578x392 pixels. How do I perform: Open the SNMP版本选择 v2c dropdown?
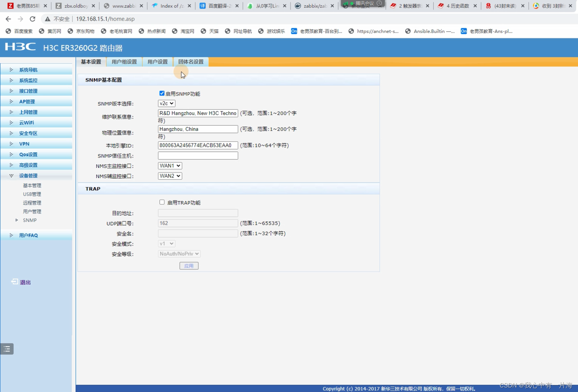[x=166, y=104]
